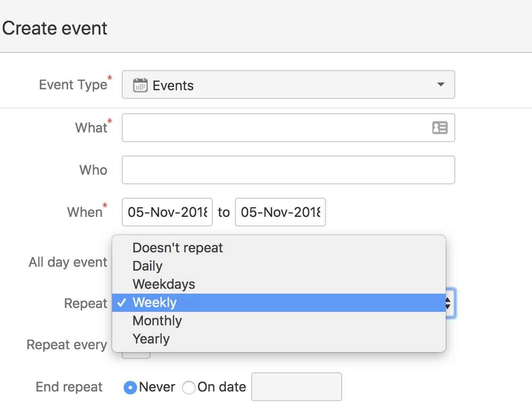
Task: Select the On date radio button
Action: (x=189, y=387)
